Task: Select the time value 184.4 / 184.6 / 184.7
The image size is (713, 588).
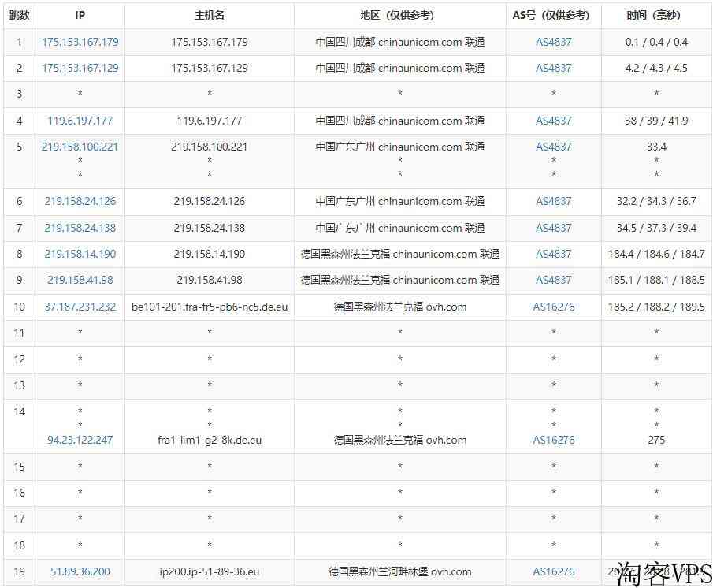Action: click(x=656, y=254)
